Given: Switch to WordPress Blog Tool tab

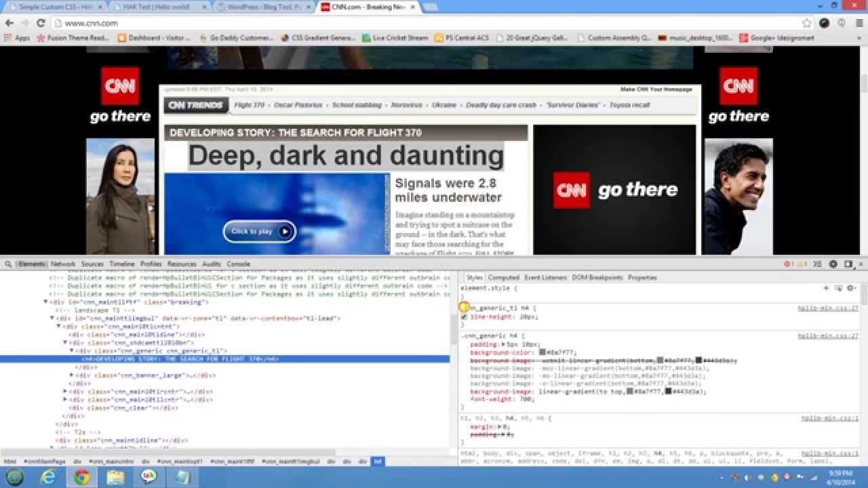Looking at the screenshot, I should click(x=264, y=7).
